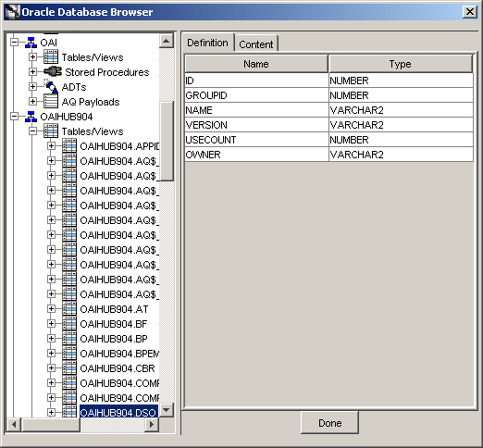
Task: Select the ADTs label
Action: (x=74, y=87)
